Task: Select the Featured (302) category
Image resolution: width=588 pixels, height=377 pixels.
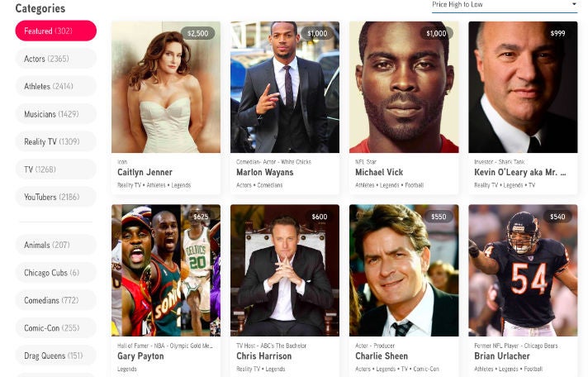Action: point(56,31)
